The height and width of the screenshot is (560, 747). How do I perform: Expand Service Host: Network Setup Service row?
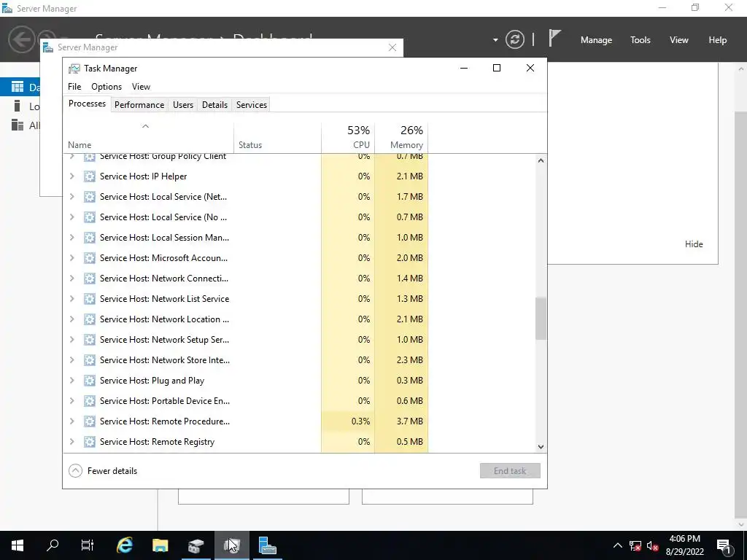72,340
